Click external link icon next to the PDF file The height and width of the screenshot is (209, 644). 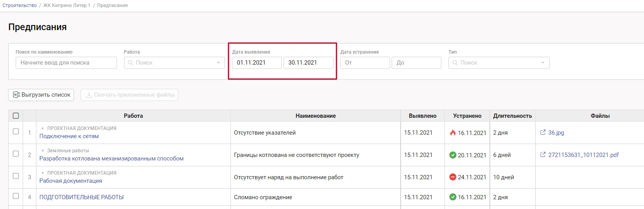543,155
